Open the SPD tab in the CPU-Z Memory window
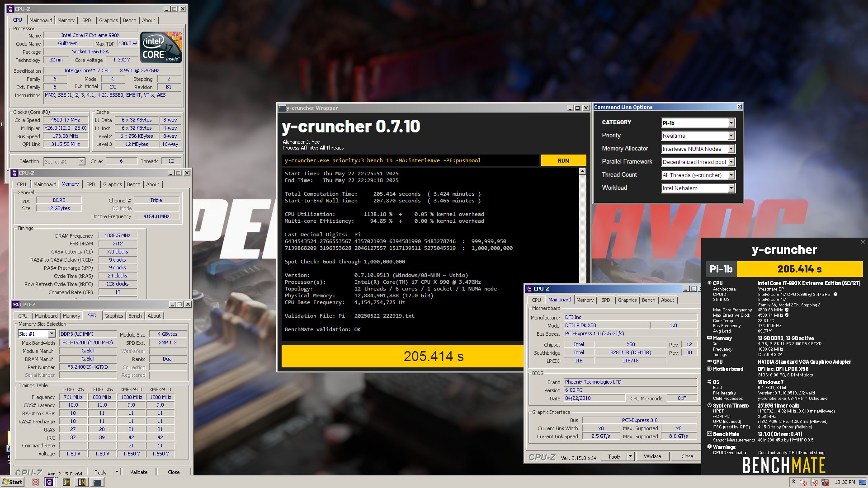The height and width of the screenshot is (488, 868). click(91, 184)
